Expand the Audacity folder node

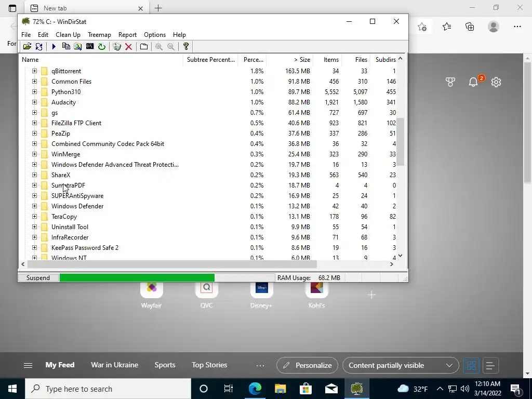coord(34,102)
